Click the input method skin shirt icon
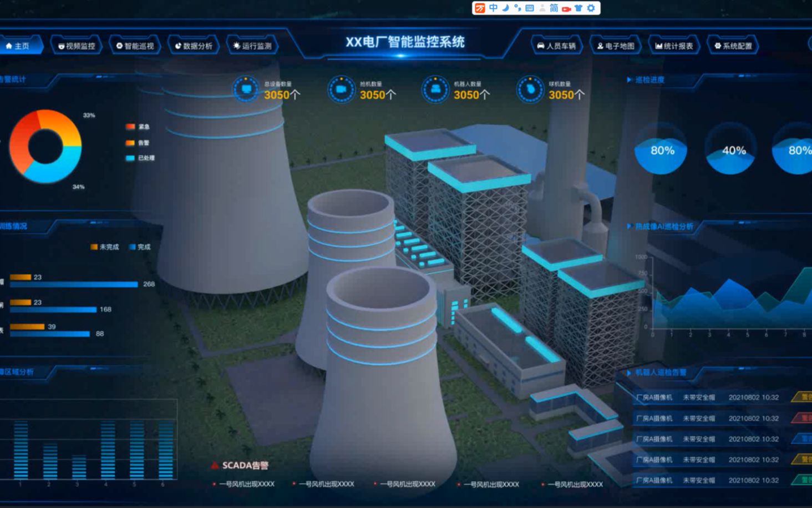Viewport: 812px width, 508px height. point(578,8)
